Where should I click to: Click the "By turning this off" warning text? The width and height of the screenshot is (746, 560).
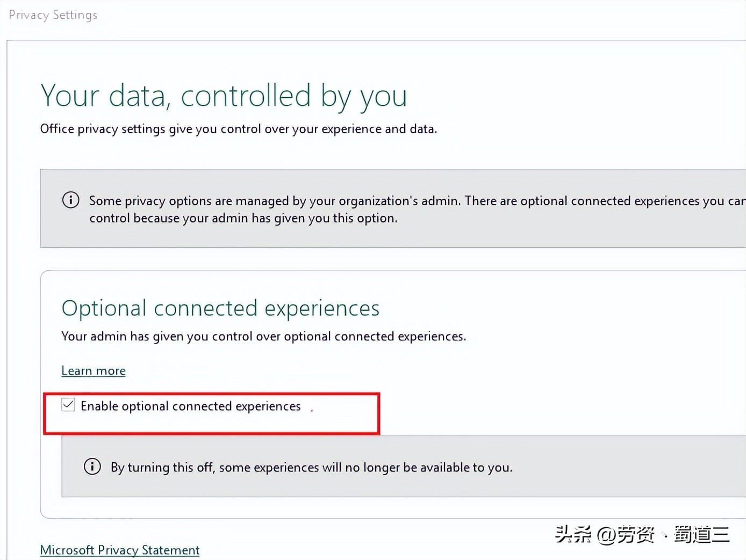tap(311, 468)
